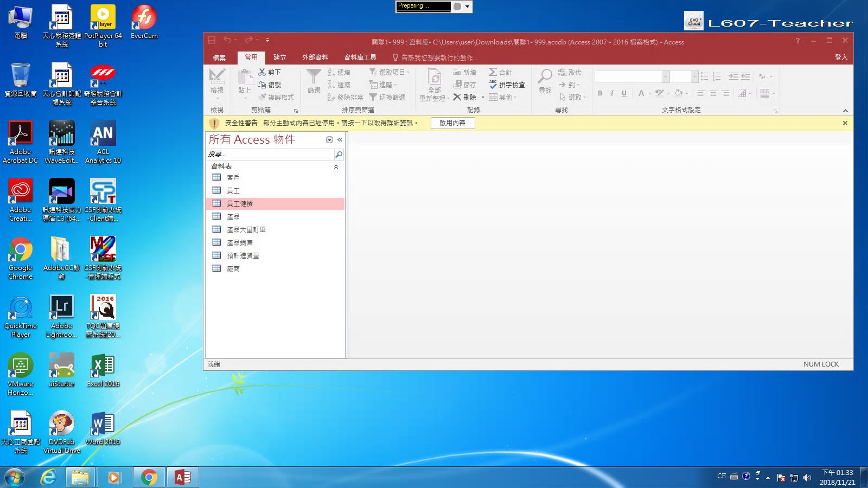Click 登入 sign in link
The image size is (868, 488).
coord(841,57)
